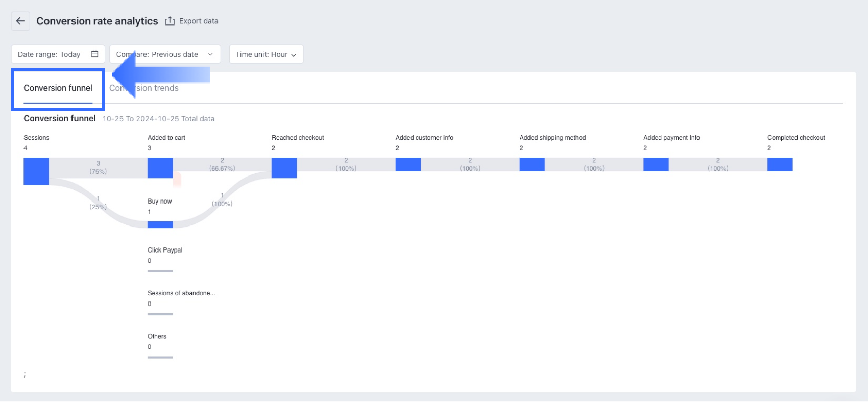Switch to the Conversion funnel tab
This screenshot has height=402, width=868.
tap(58, 88)
